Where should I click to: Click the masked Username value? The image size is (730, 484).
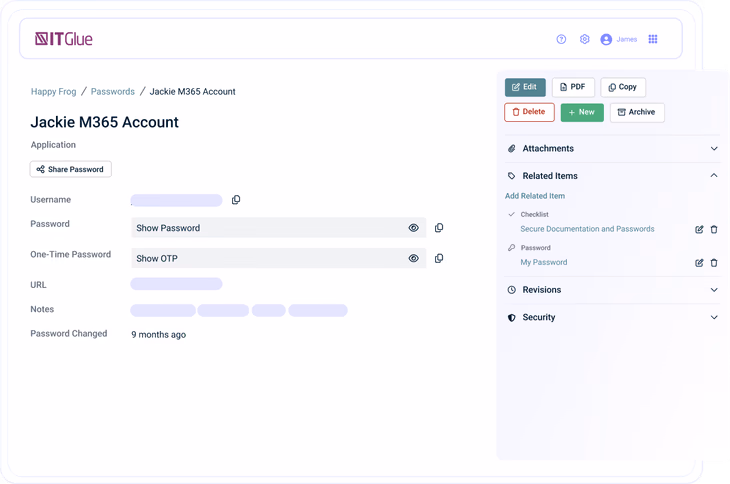pyautogui.click(x=176, y=200)
